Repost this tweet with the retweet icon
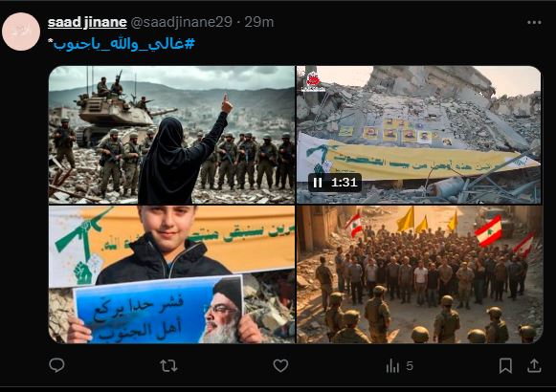 tap(168, 365)
